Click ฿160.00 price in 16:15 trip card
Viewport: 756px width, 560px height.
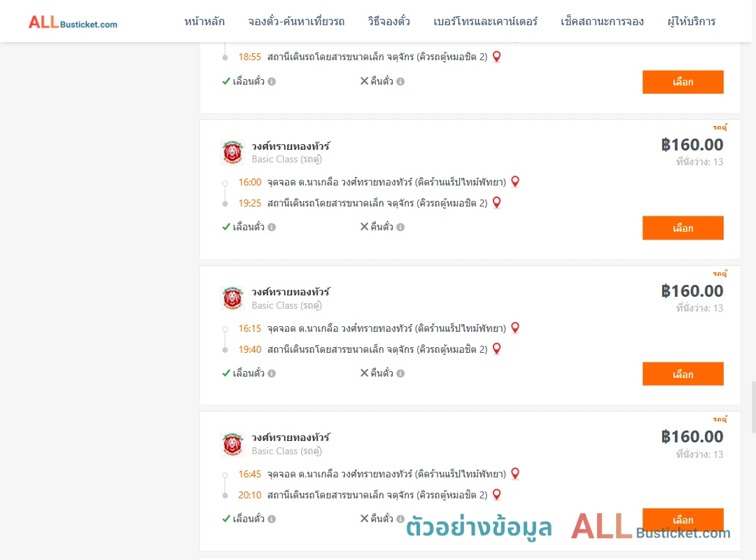(692, 291)
